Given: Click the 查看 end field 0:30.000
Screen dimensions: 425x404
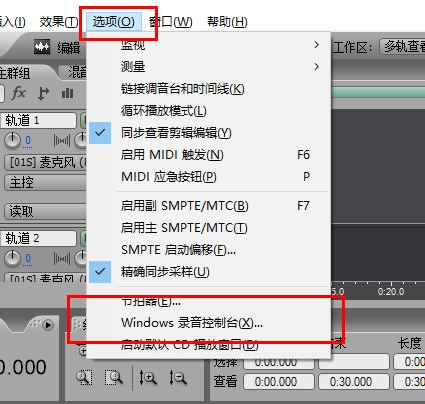Looking at the screenshot, I should pos(354,382).
